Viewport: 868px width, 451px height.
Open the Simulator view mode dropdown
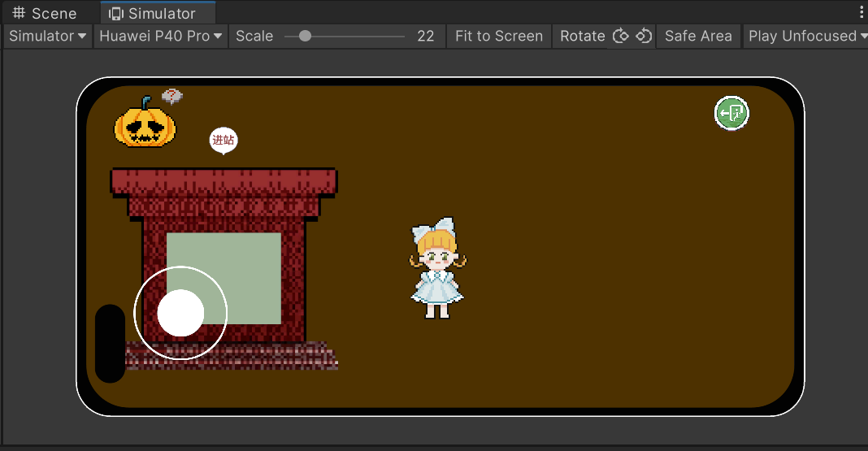pyautogui.click(x=48, y=36)
